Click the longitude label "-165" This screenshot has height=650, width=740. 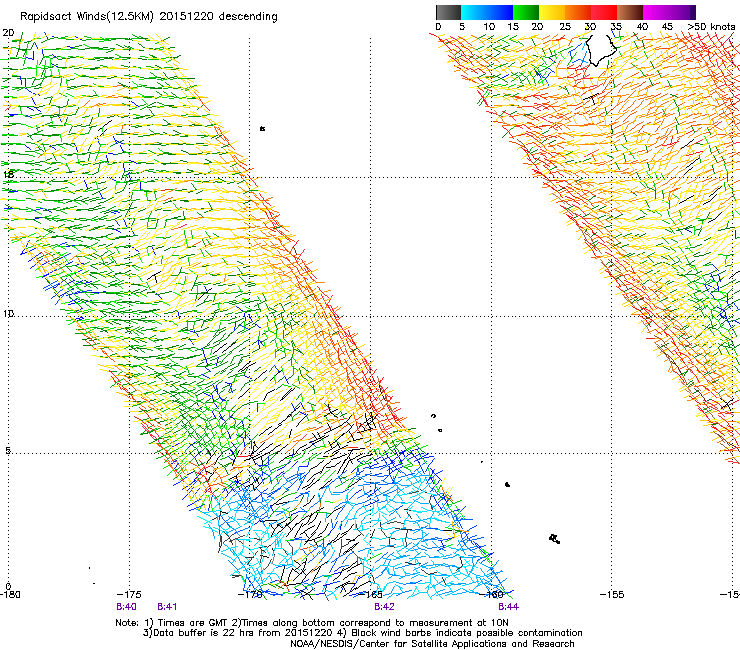(370, 594)
